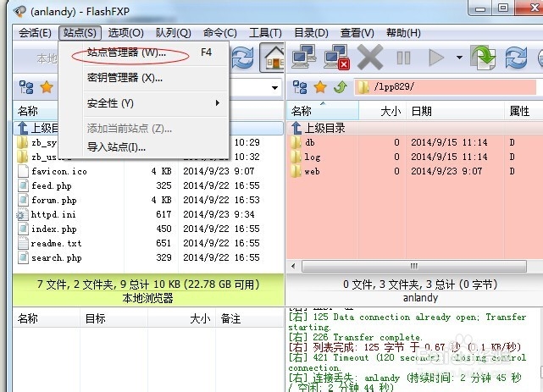The height and width of the screenshot is (392, 543).
Task: Sort remote list by 日期 column
Action: point(455,111)
